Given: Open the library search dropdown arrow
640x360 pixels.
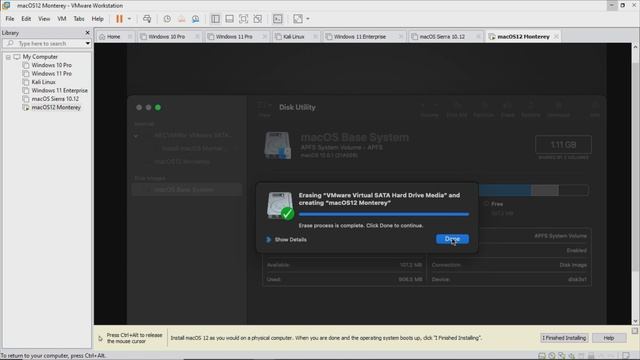Looking at the screenshot, I should point(88,43).
